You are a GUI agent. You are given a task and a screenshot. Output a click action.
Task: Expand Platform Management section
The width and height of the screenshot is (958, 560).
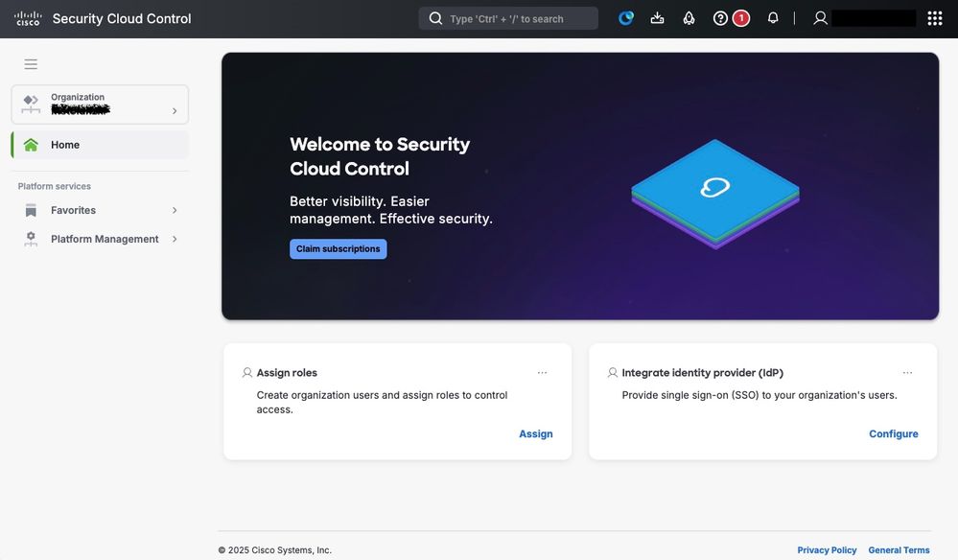click(x=100, y=239)
